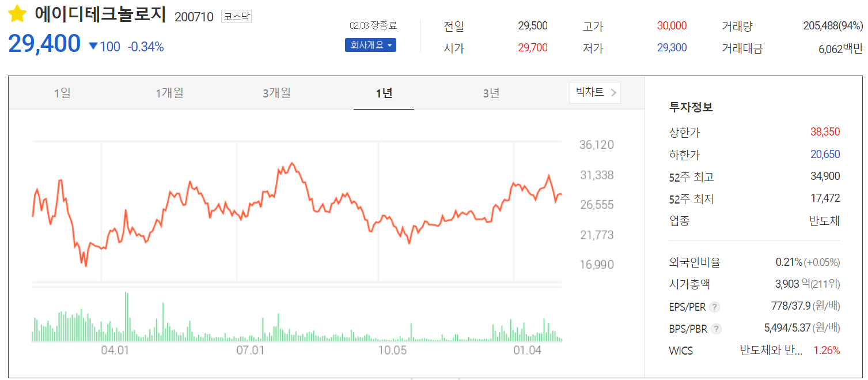Click the 거래량 value 205,488(94%)

tap(833, 26)
